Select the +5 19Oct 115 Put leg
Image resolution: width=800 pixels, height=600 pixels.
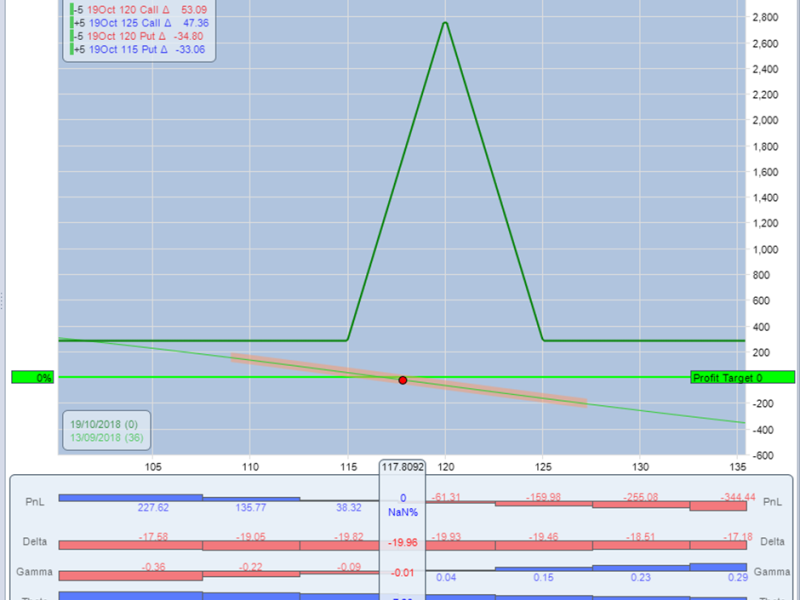point(142,48)
